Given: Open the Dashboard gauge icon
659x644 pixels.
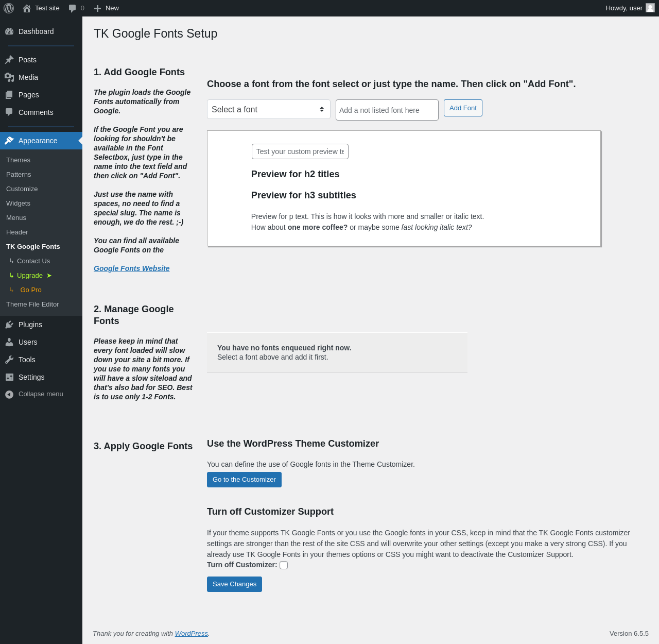Looking at the screenshot, I should (x=9, y=31).
